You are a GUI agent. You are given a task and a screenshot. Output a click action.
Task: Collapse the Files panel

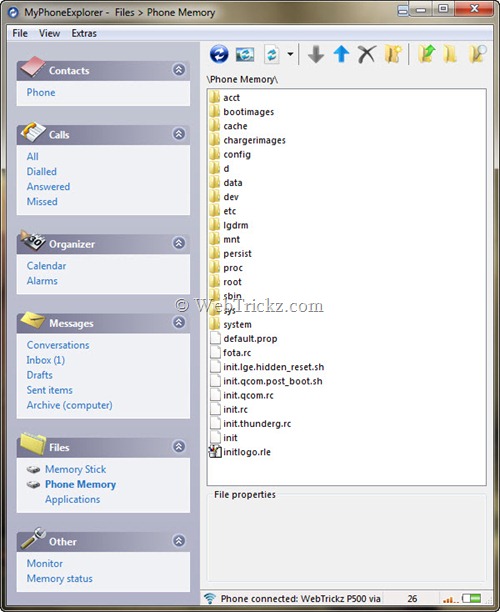click(179, 447)
